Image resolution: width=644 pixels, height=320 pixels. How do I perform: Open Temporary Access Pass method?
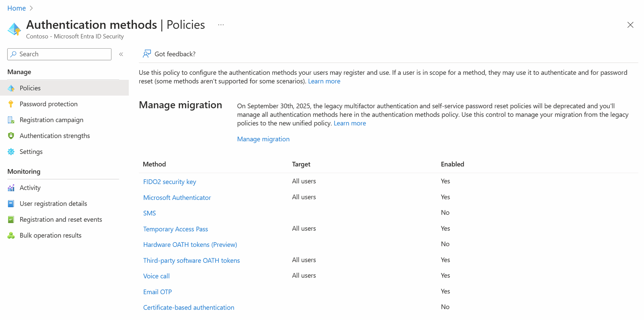175,229
